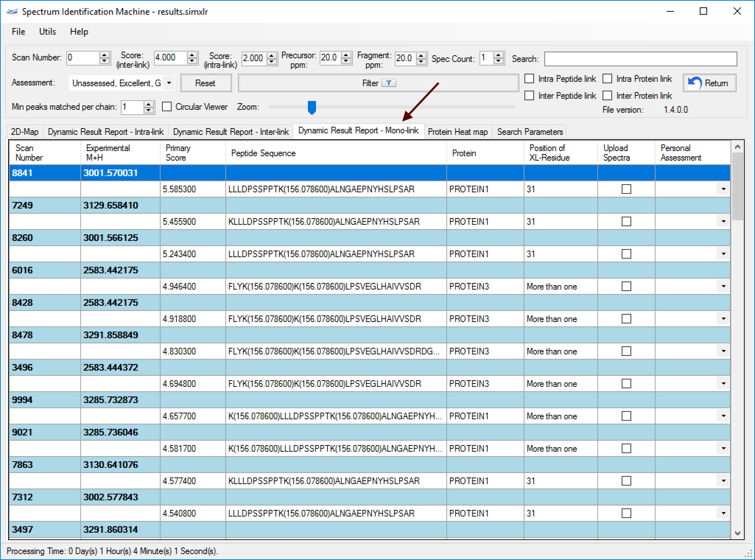This screenshot has width=755, height=560.
Task: Increase the Spec Count spinner
Action: tap(499, 55)
